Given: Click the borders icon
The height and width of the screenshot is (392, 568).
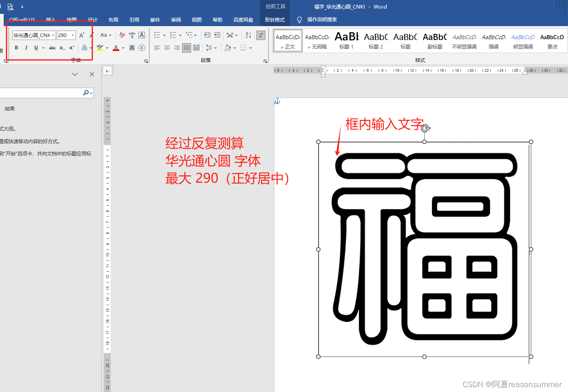Looking at the screenshot, I should (x=243, y=48).
